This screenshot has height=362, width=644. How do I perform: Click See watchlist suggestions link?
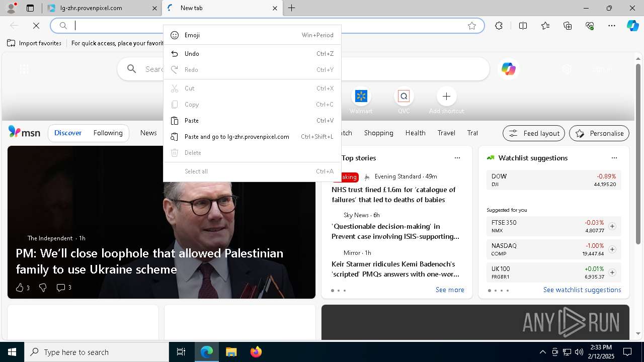point(582,290)
